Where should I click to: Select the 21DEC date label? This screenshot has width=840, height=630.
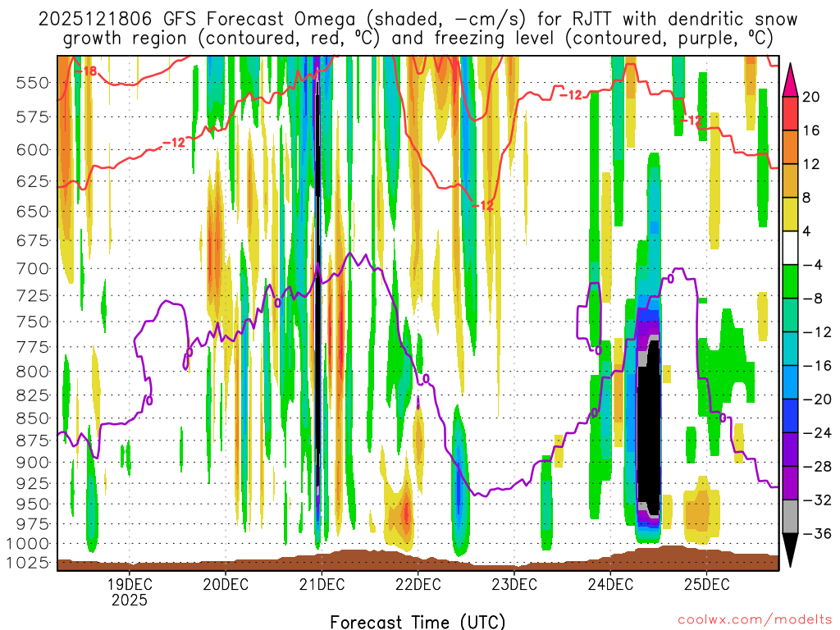point(322,584)
